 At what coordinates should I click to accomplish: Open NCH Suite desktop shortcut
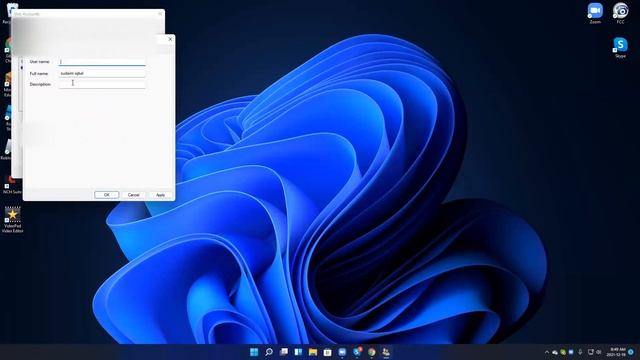[12, 185]
